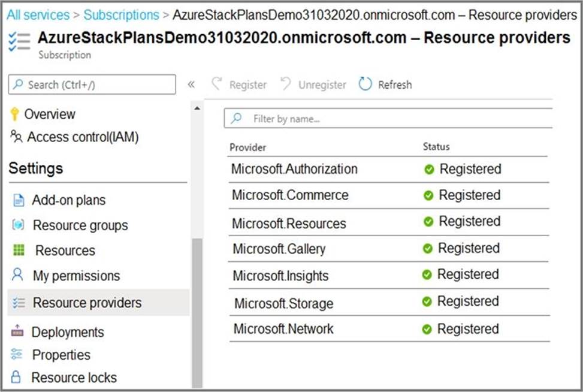Sort by the Provider column header
583x392 pixels.
[x=247, y=147]
